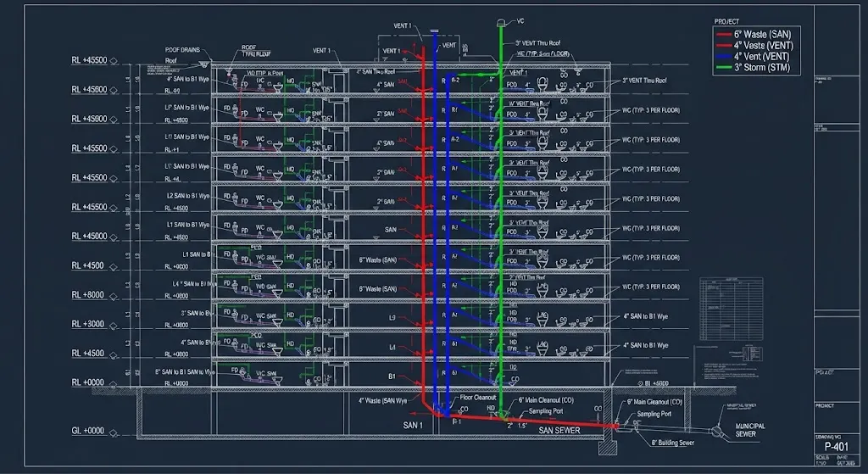Select the 8" SAN to B1 SAN to Wye annotation

click(x=185, y=372)
